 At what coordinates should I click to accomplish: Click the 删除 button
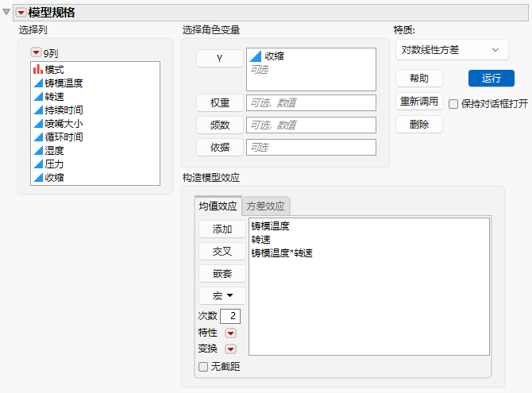pyautogui.click(x=419, y=124)
